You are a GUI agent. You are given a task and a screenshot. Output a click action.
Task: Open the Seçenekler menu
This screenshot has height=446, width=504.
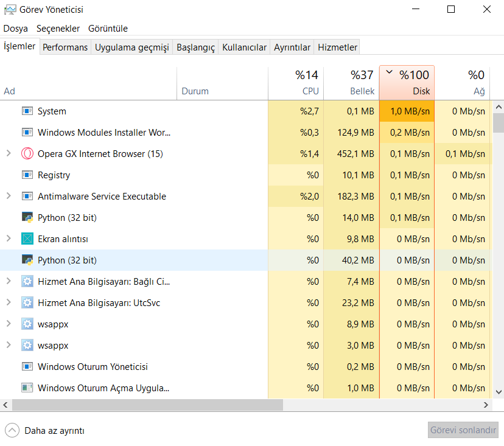point(58,29)
